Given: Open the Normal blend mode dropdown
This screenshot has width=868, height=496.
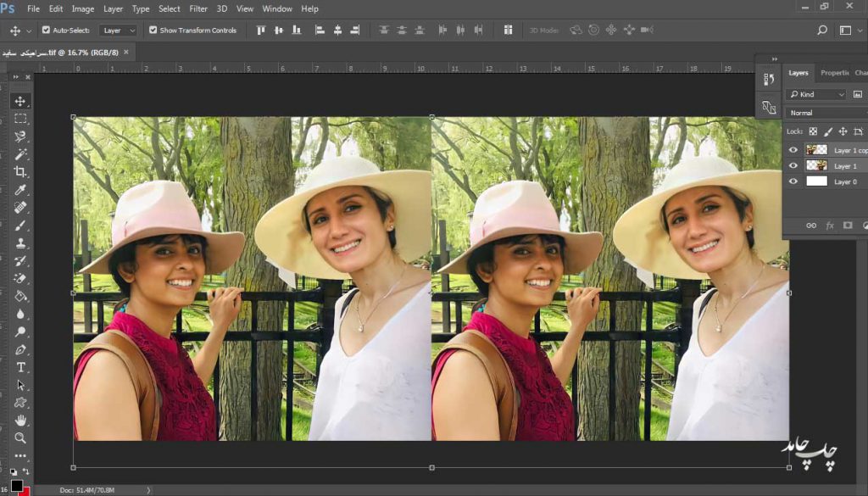Looking at the screenshot, I should click(x=827, y=113).
